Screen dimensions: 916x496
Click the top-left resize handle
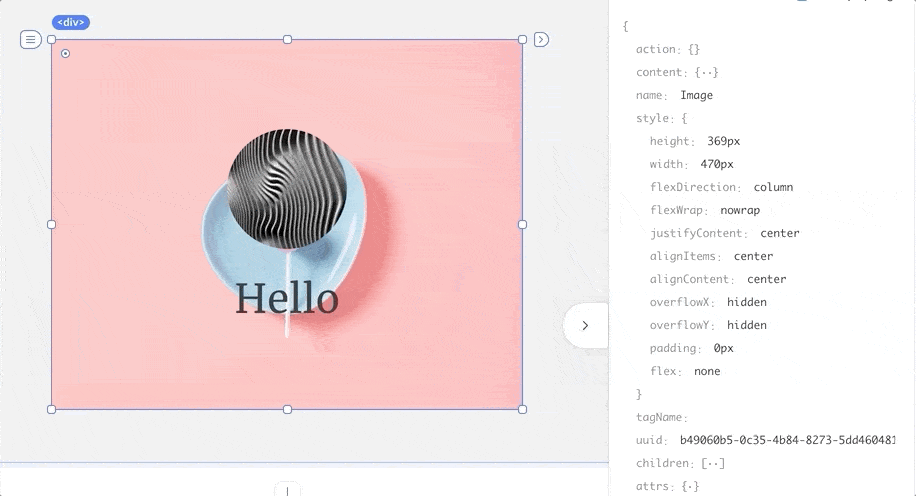pyautogui.click(x=51, y=40)
